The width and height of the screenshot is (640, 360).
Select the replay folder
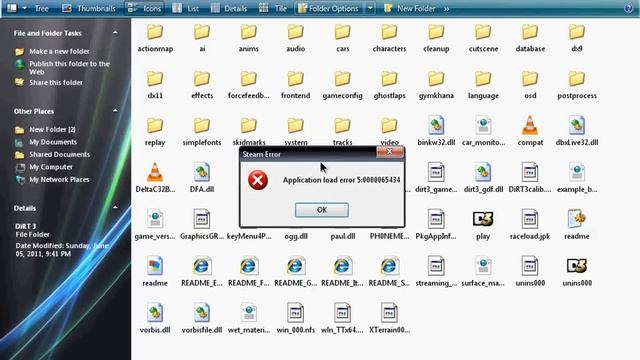click(155, 132)
